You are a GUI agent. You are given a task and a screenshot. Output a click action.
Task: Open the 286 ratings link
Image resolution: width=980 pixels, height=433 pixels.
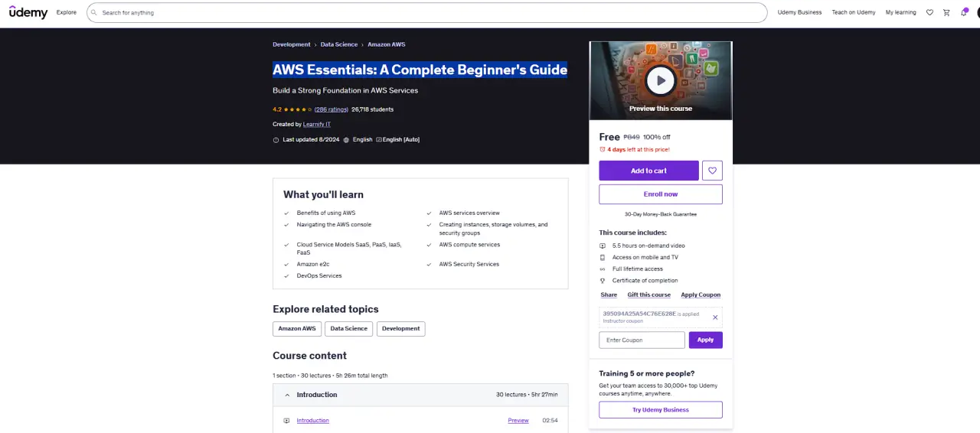(x=331, y=109)
